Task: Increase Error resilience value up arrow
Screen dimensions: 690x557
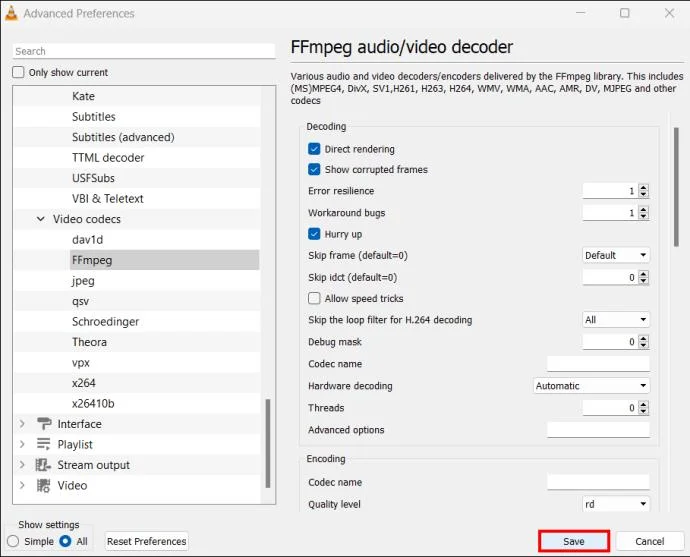Action: pos(643,187)
